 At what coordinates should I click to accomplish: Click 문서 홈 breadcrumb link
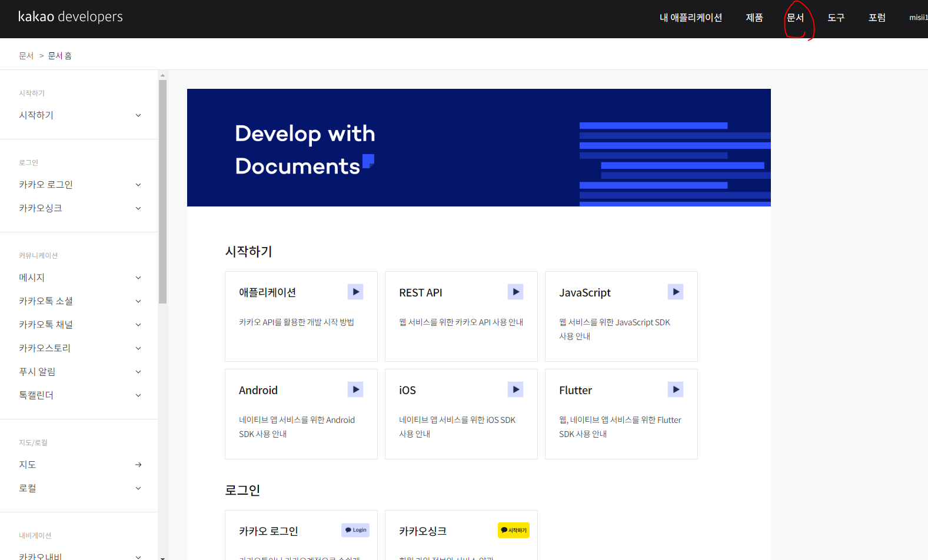[59, 55]
